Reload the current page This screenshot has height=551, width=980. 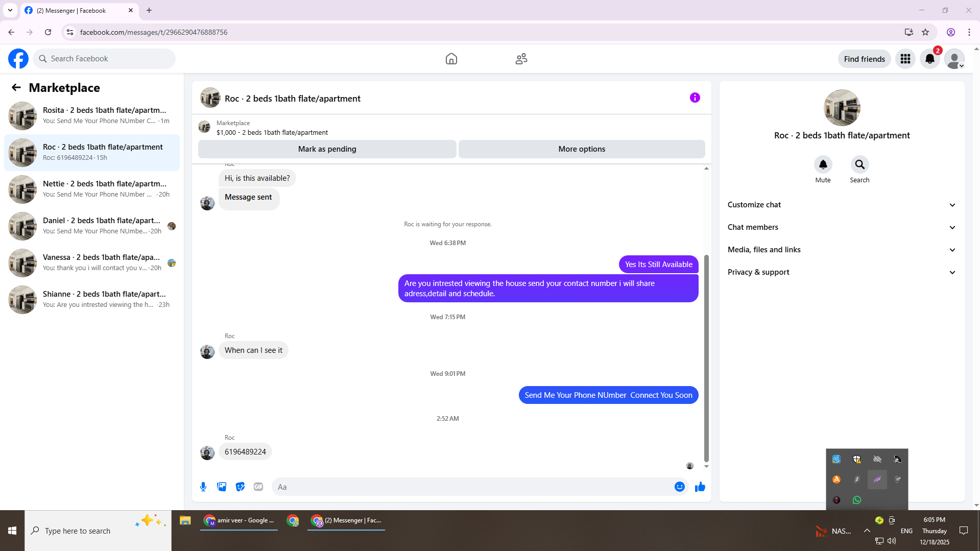(48, 32)
